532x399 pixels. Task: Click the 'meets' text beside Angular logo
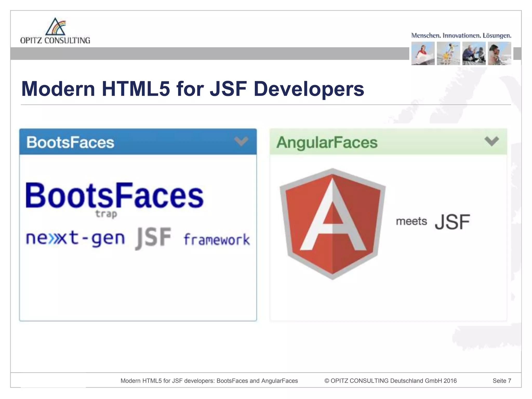pos(411,221)
